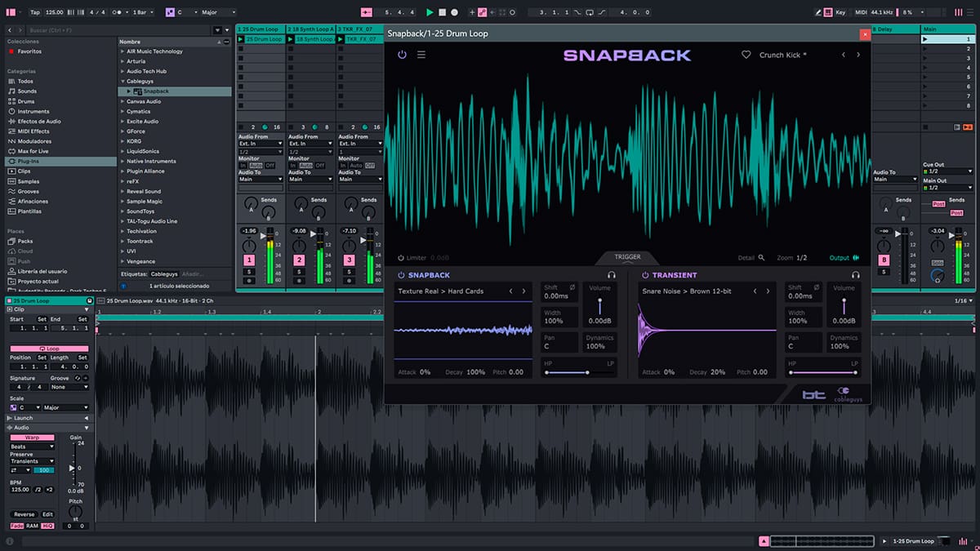Launch the 25 Drum Loop clip

[240, 39]
